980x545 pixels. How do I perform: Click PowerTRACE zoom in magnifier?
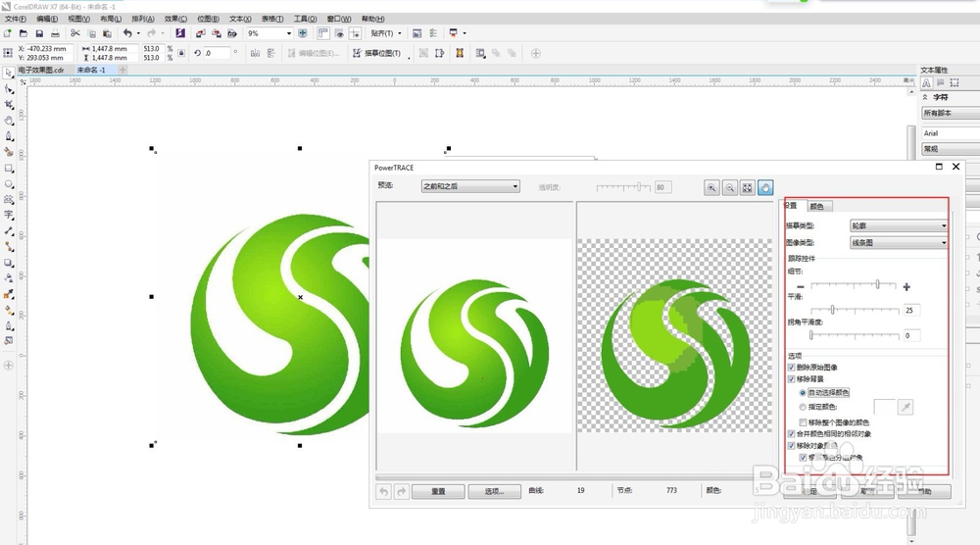(x=711, y=187)
